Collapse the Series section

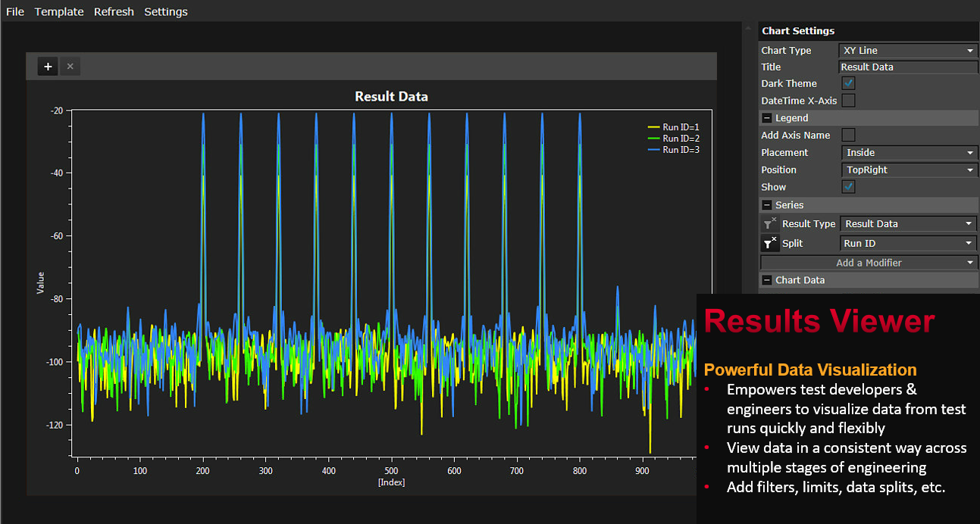[767, 205]
